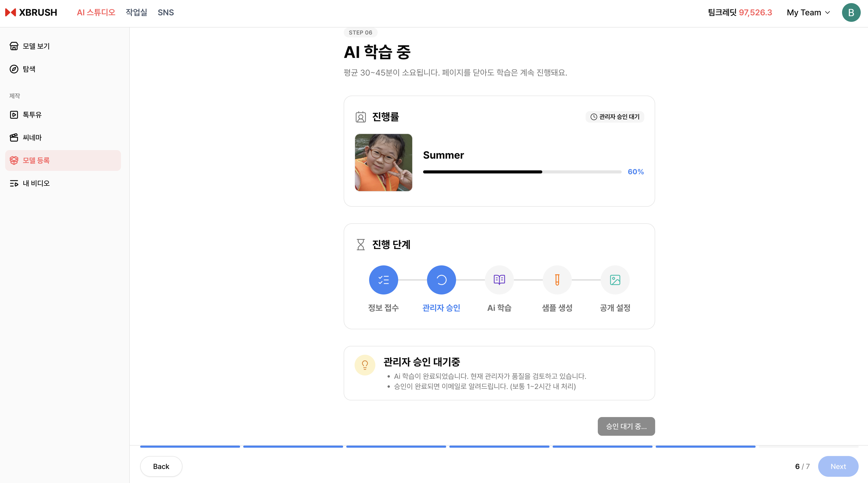868x483 pixels.
Task: Click the My Team chevron arrow
Action: tap(828, 13)
